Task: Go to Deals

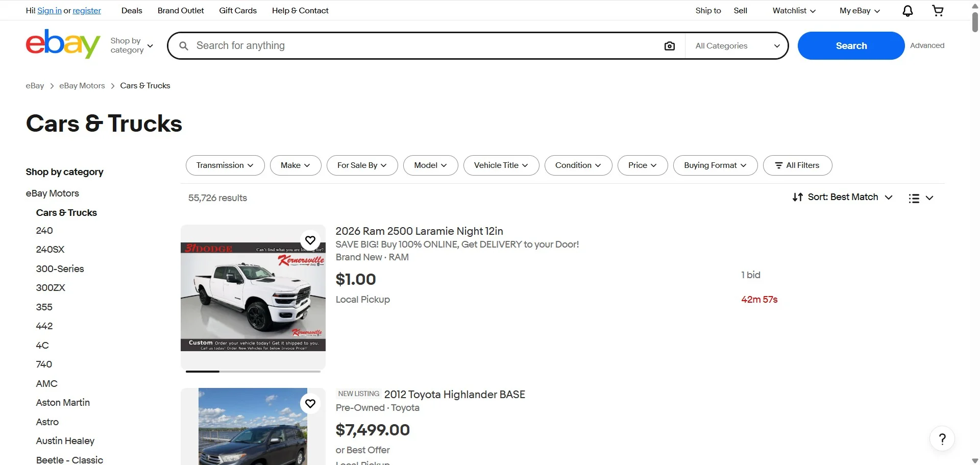Action: 132,11
